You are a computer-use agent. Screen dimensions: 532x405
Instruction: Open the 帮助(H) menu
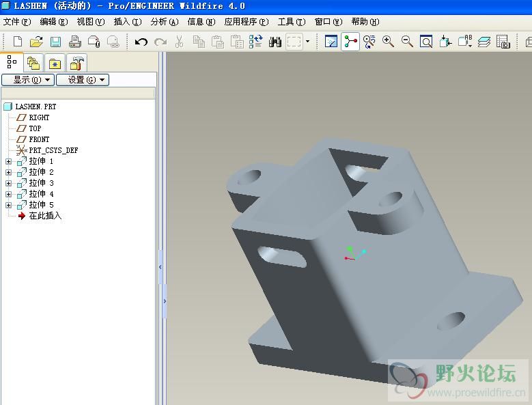tap(365, 22)
